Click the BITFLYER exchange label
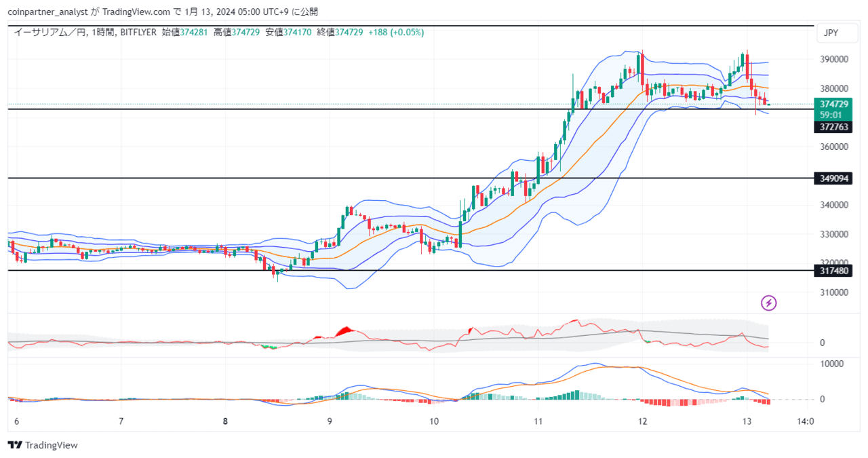This screenshot has height=458, width=868. [x=139, y=32]
